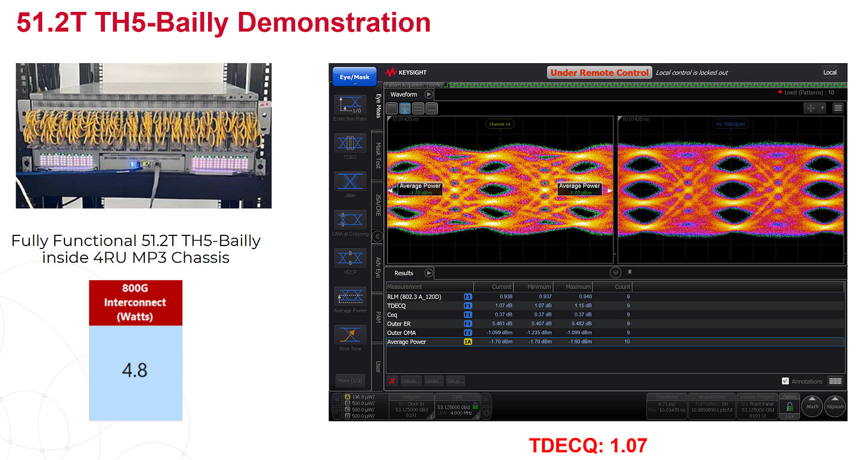Expand the Signals panel
Viewport: 868px width, 460px height.
tap(835, 406)
